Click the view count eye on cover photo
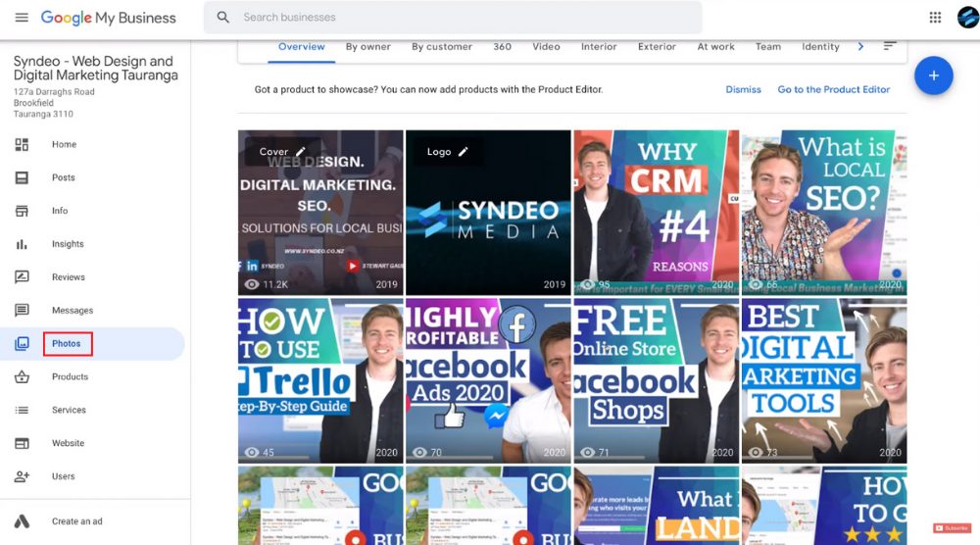The width and height of the screenshot is (980, 545). (251, 284)
